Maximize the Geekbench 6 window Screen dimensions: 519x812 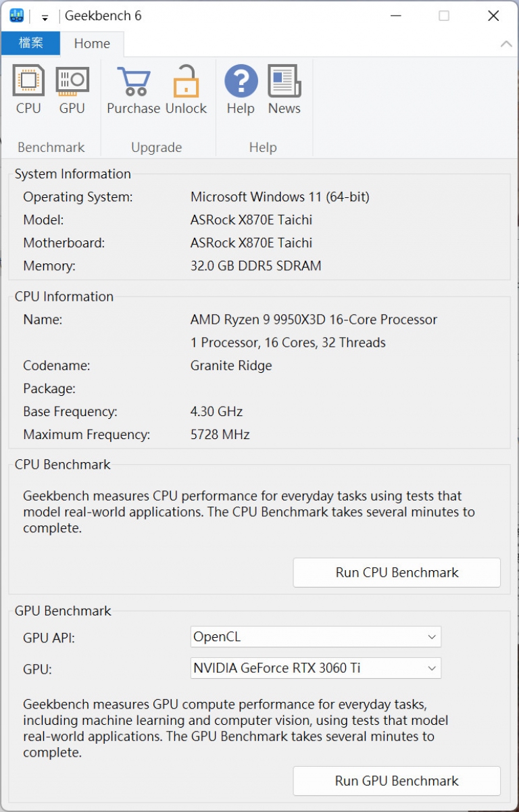tap(444, 16)
